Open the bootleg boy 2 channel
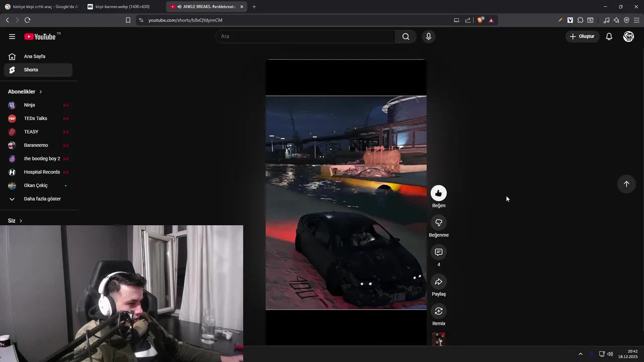 pyautogui.click(x=38, y=158)
